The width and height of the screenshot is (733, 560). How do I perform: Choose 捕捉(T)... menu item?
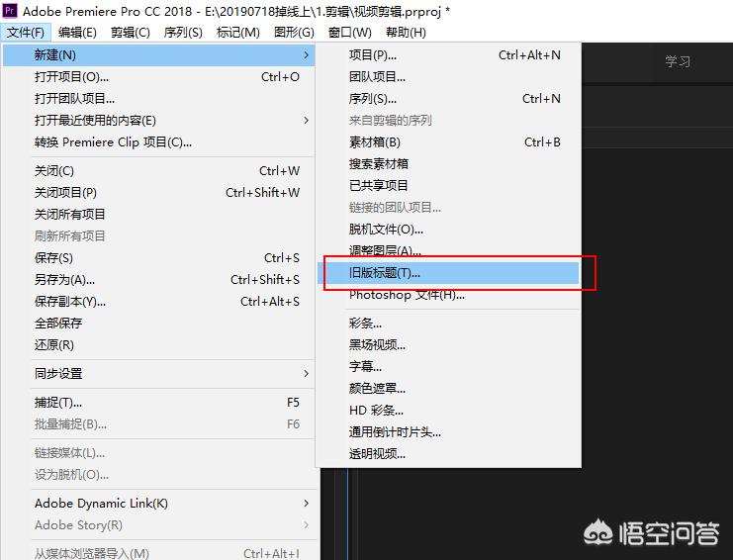159,403
